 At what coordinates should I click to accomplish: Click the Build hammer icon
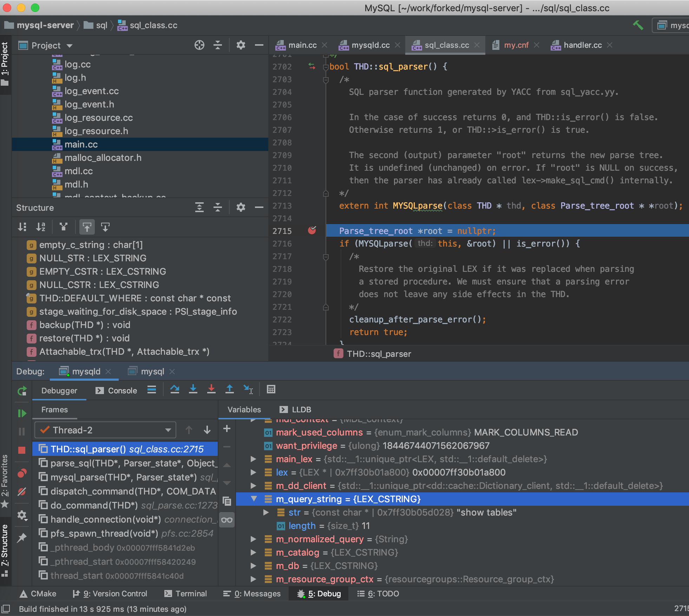coord(638,25)
